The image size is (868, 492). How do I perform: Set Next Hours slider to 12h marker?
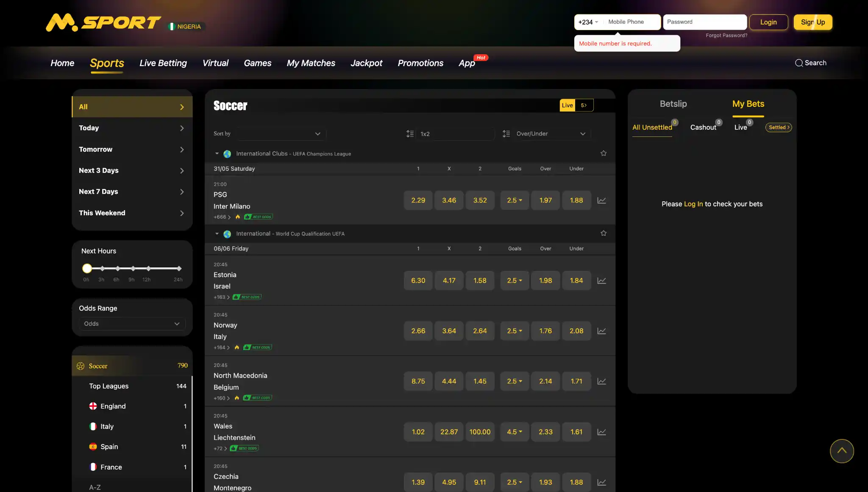pyautogui.click(x=148, y=269)
